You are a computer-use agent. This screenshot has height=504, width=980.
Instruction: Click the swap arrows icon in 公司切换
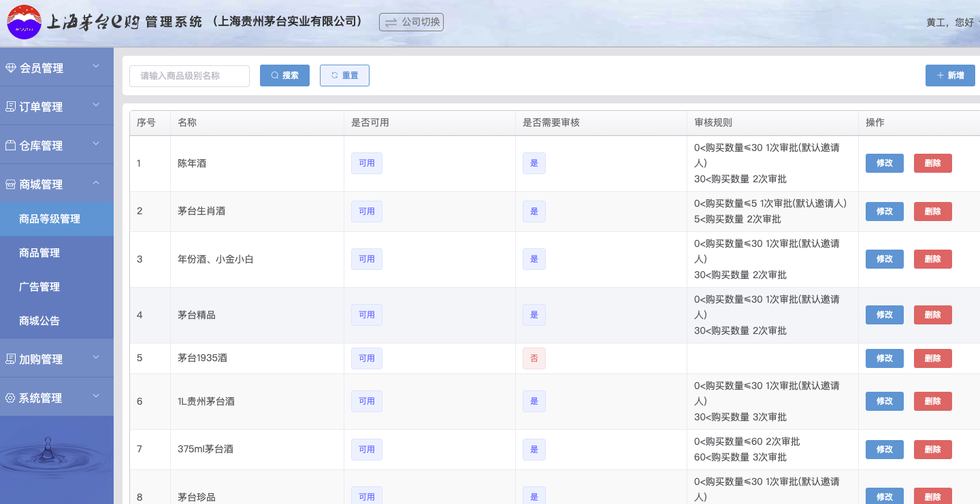click(391, 22)
